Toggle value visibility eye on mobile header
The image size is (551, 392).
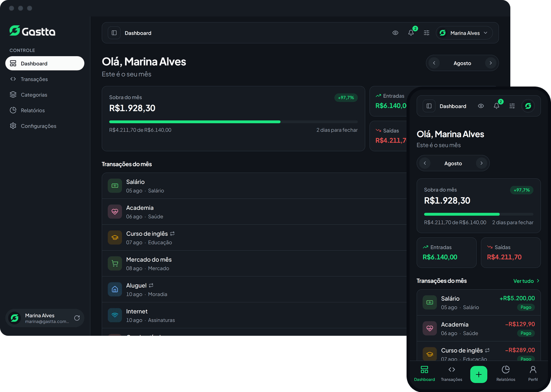[x=481, y=106]
